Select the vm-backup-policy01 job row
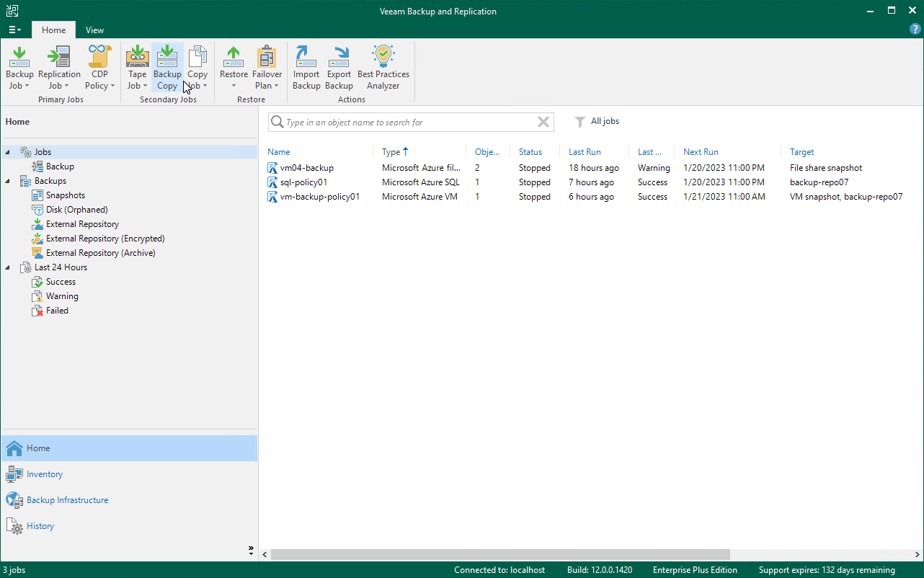 click(x=591, y=197)
